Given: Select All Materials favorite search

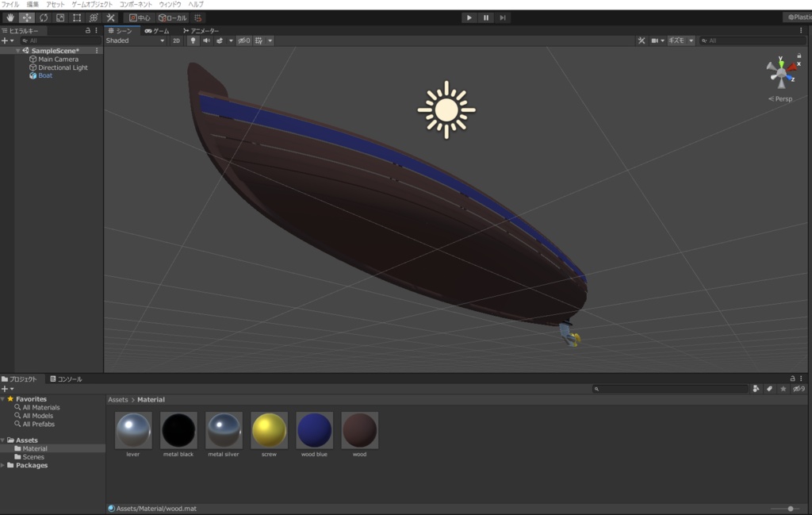Looking at the screenshot, I should (41, 407).
